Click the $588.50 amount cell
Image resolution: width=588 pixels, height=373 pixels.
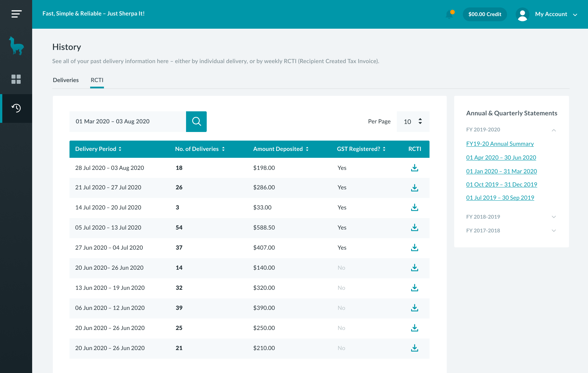264,228
